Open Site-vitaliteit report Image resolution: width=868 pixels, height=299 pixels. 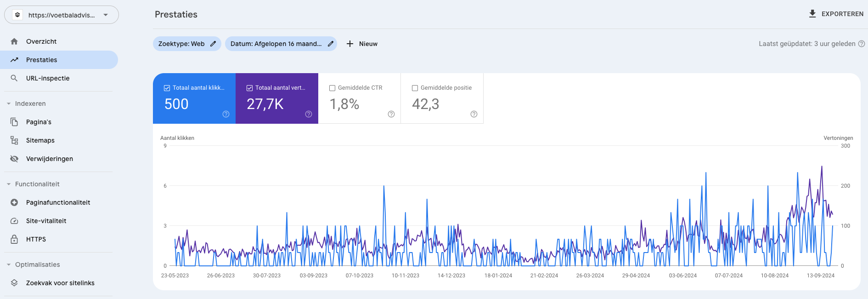point(59,221)
